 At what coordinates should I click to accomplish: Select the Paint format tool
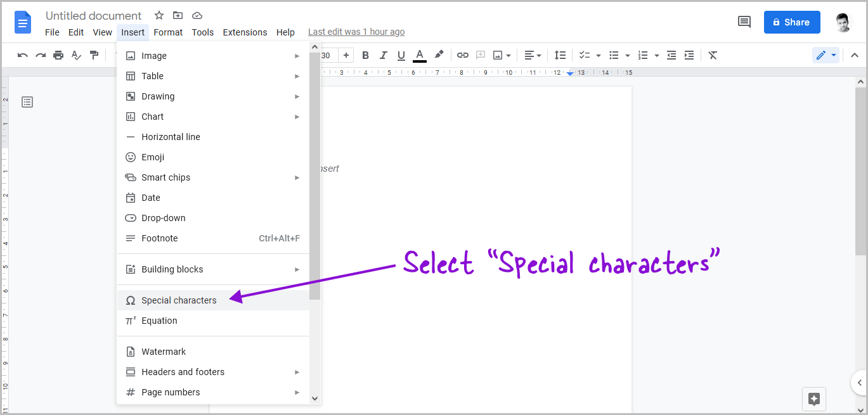94,55
